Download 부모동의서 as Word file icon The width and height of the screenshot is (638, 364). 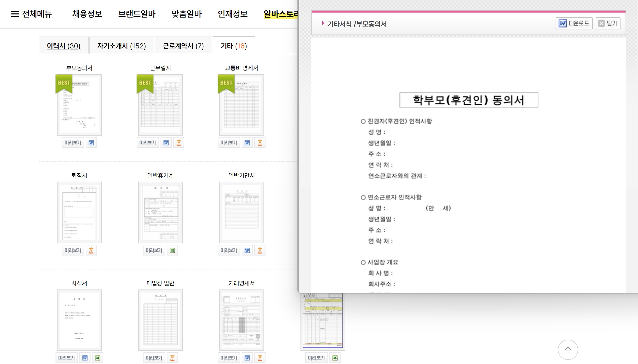[91, 143]
